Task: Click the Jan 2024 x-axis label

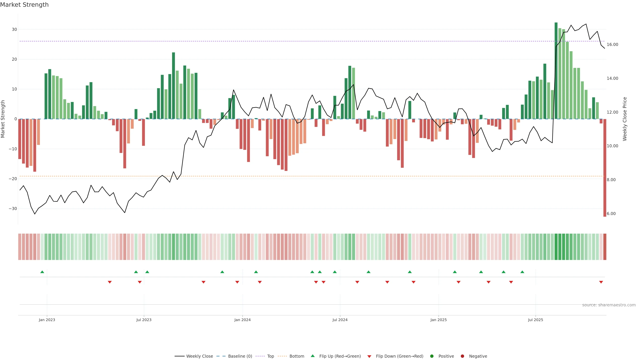Action: [x=243, y=320]
